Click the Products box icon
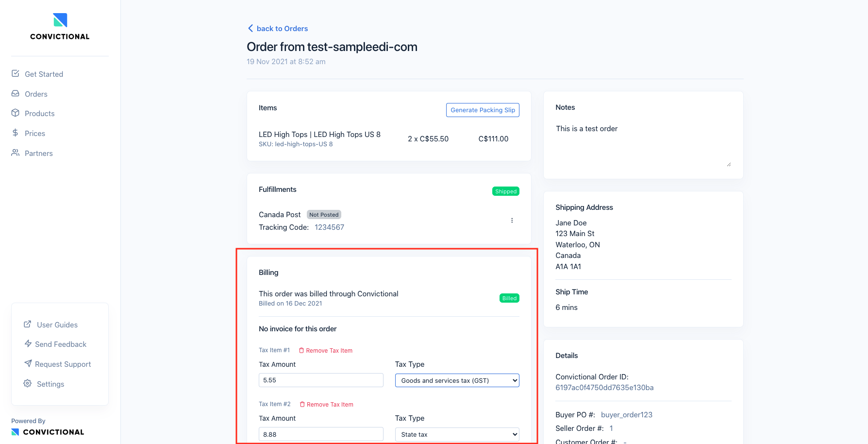This screenshot has height=444, width=868. 16,113
